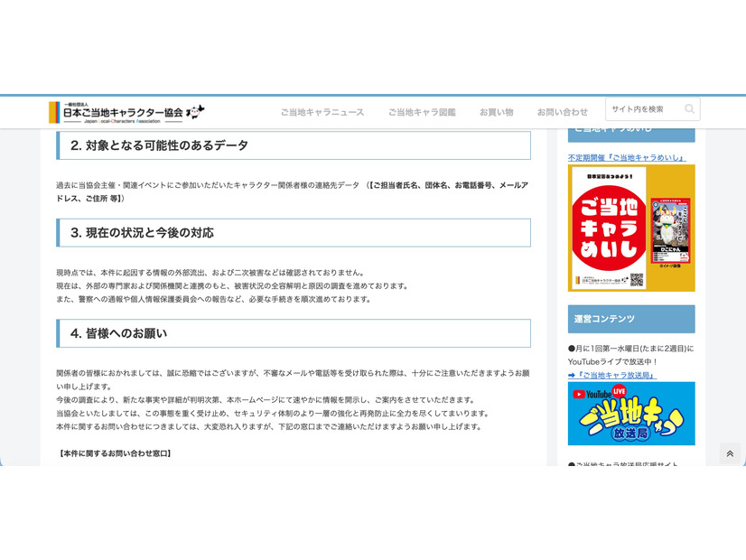Viewport: 746px width, 560px height.
Task: Open お問い合わせ menu item
Action: pos(563,112)
